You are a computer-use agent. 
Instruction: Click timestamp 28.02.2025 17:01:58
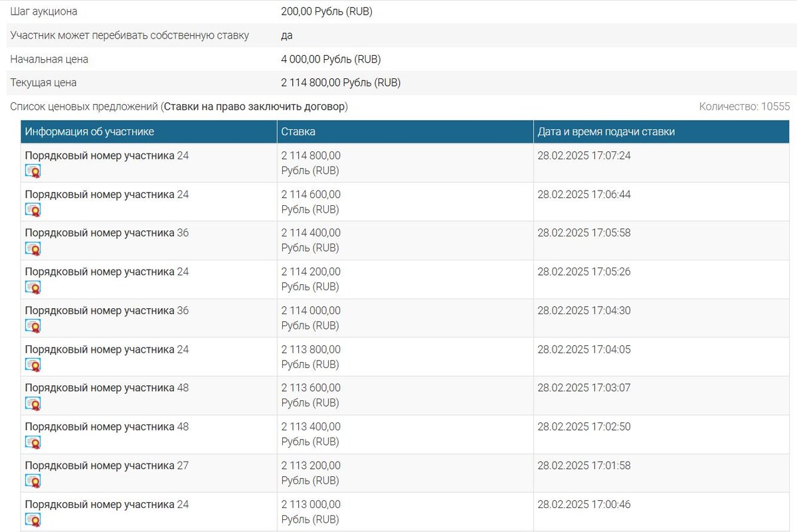click(x=584, y=466)
